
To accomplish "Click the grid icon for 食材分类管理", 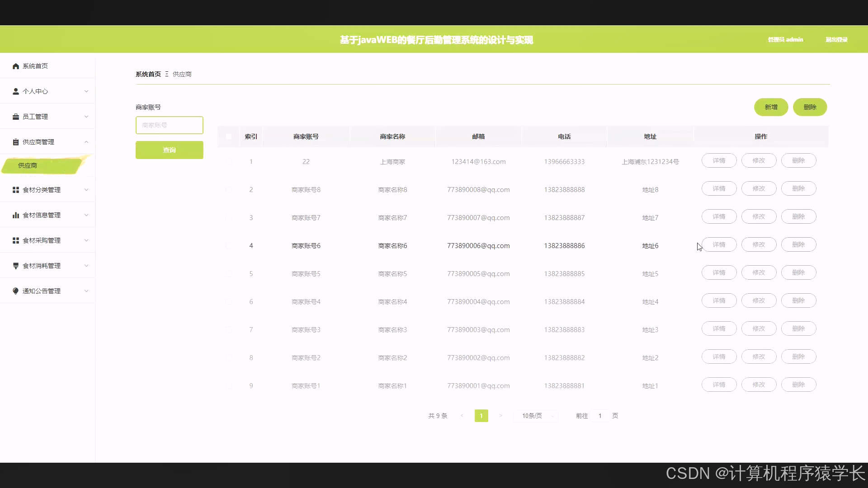I will click(x=16, y=190).
